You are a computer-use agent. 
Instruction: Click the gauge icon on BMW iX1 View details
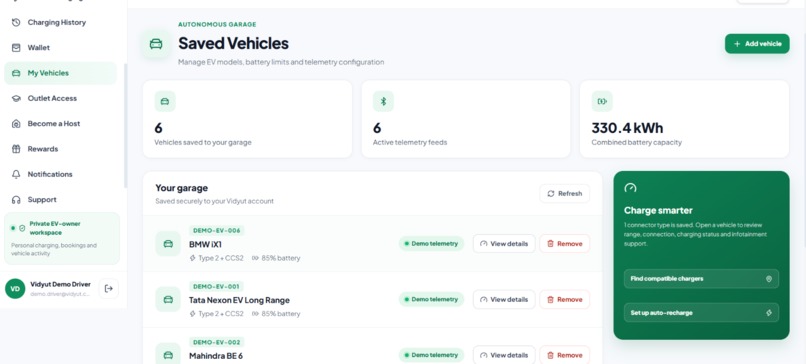coord(483,244)
